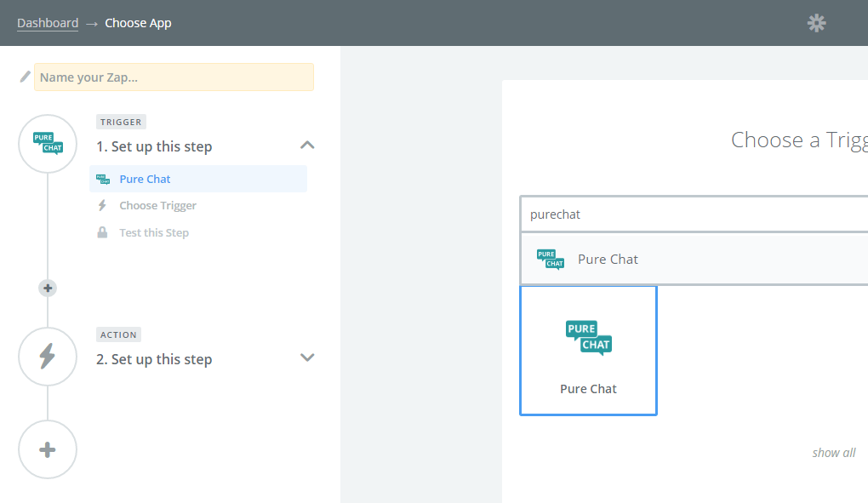Click the '2. Set up this step' heading

[154, 360]
